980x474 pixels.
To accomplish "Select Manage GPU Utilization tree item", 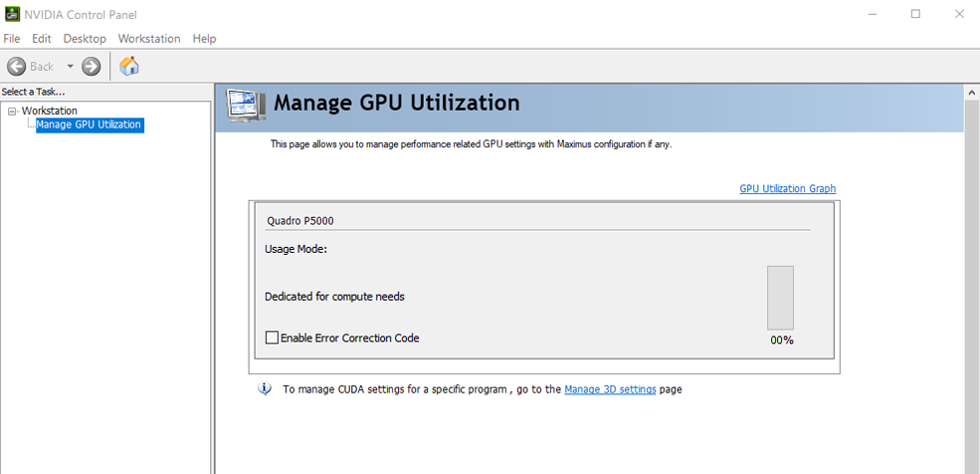I will pos(89,125).
